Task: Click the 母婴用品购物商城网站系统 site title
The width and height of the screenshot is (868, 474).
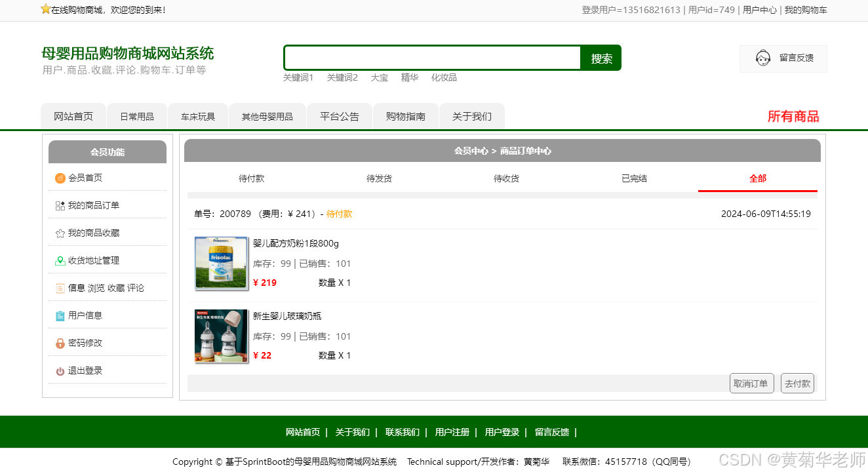Action: [x=128, y=53]
